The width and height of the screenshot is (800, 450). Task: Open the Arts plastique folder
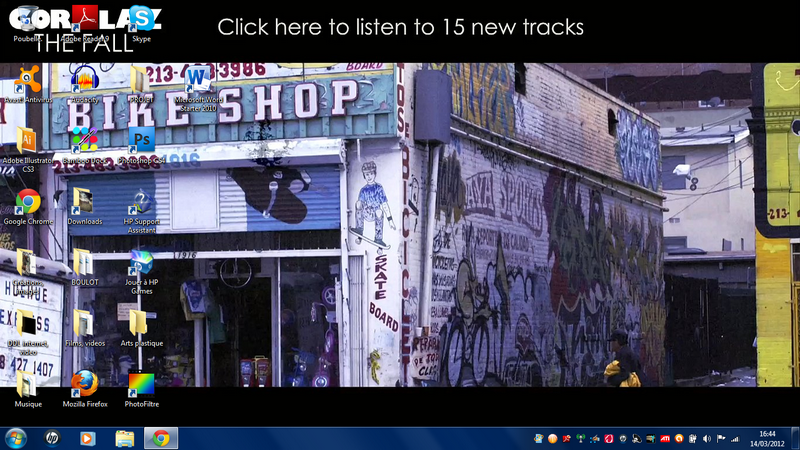[141, 328]
